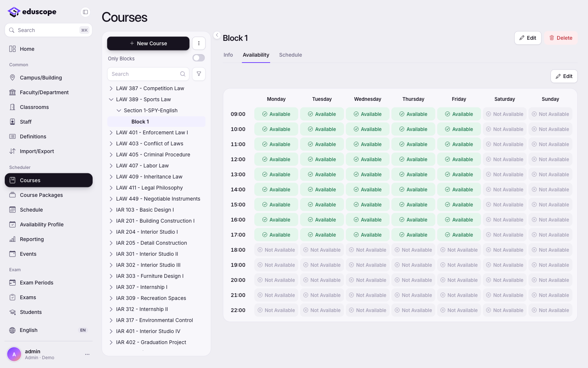Open Reporting bar chart icon
Screen dimensions: 588x368
tap(12, 239)
